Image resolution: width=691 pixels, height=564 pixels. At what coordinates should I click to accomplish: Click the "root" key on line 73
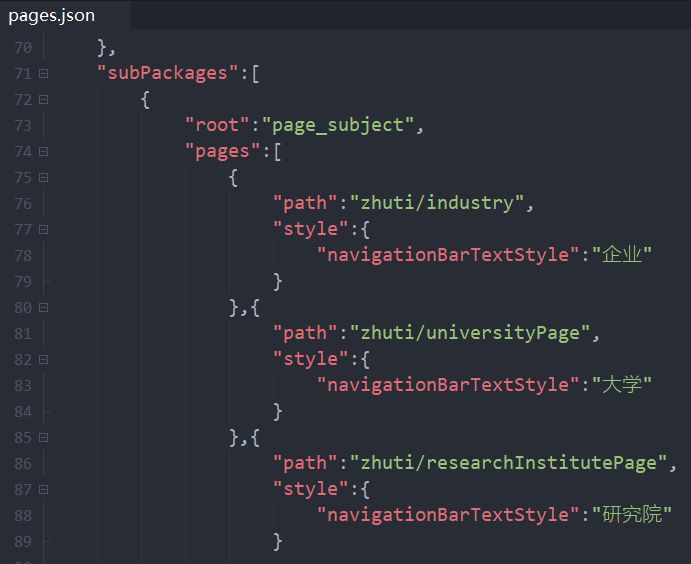214,125
